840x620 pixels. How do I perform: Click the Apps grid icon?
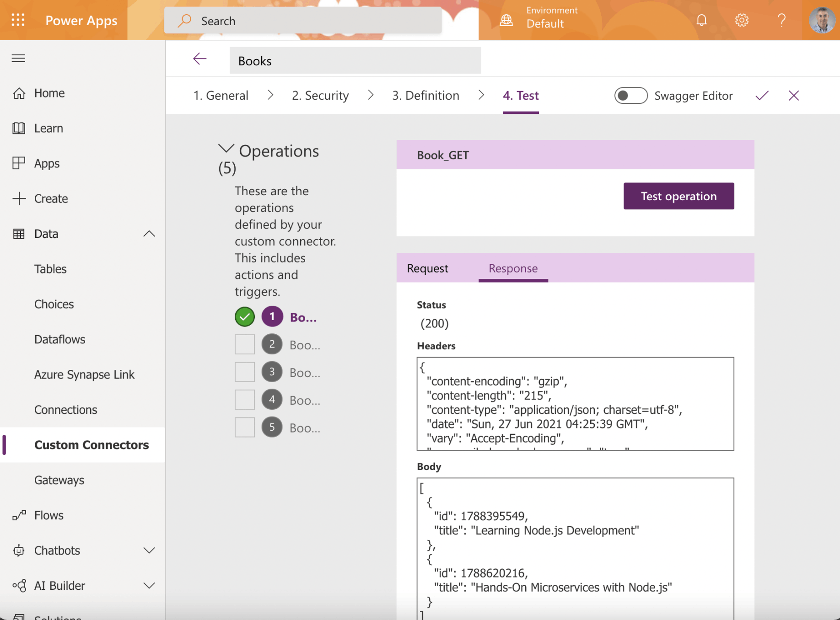point(19,163)
